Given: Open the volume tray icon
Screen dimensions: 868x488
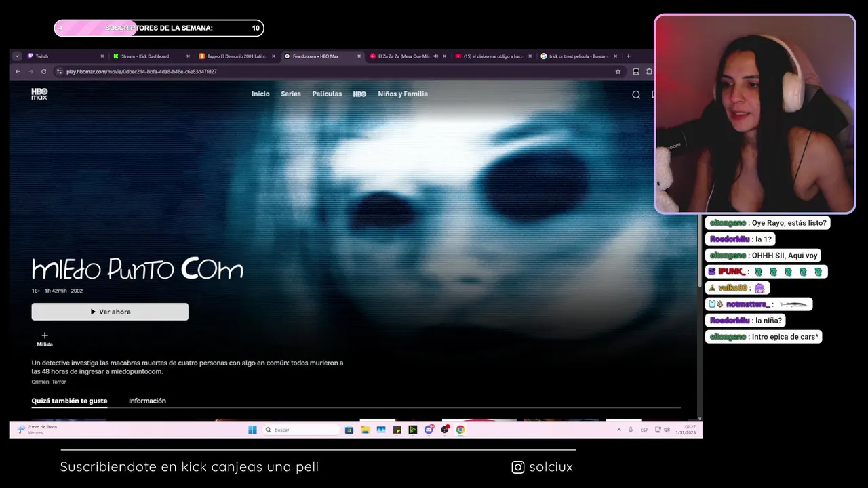Looking at the screenshot, I should pos(667,430).
